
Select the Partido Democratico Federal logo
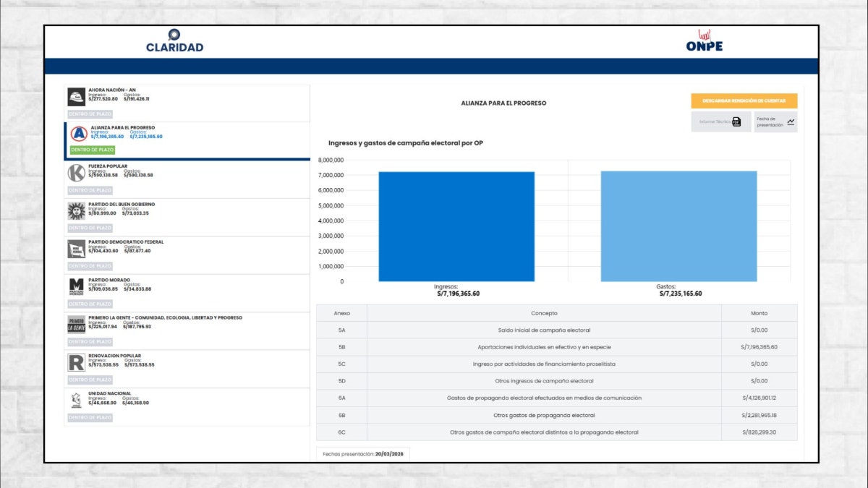(x=77, y=249)
